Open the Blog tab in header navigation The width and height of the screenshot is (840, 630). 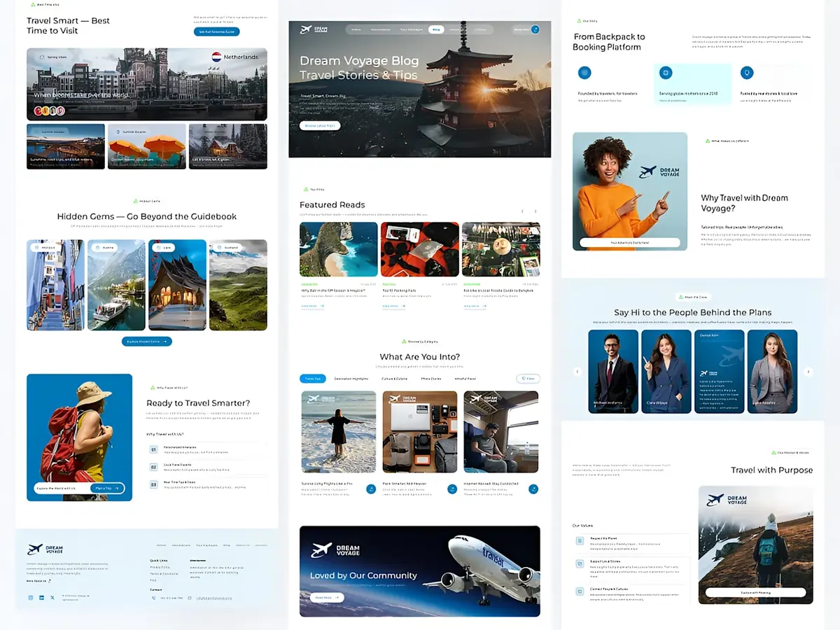pyautogui.click(x=436, y=29)
